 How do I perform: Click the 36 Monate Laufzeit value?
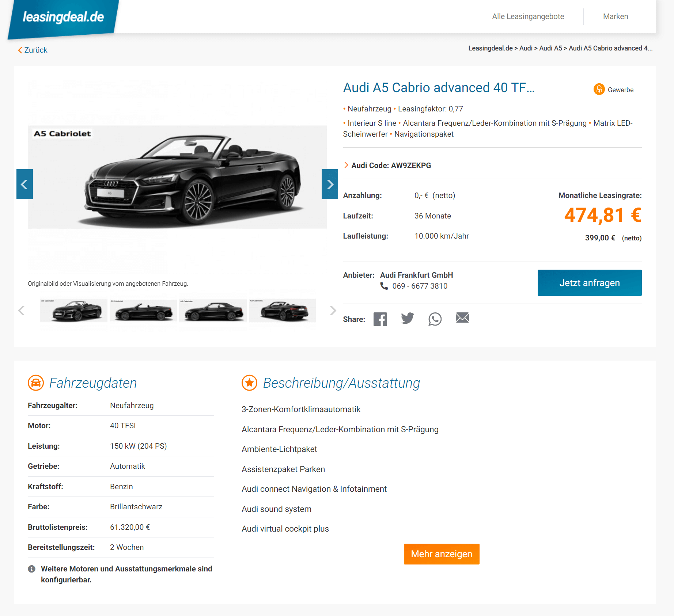(x=433, y=216)
